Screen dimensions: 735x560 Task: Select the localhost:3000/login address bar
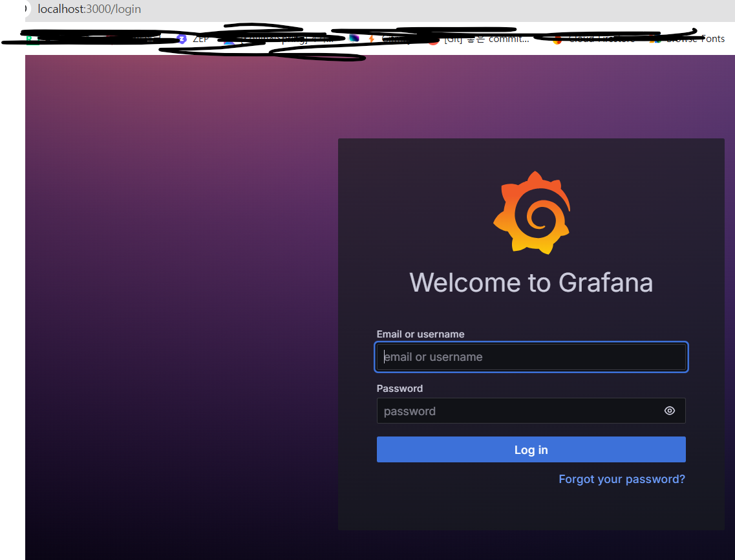89,9
